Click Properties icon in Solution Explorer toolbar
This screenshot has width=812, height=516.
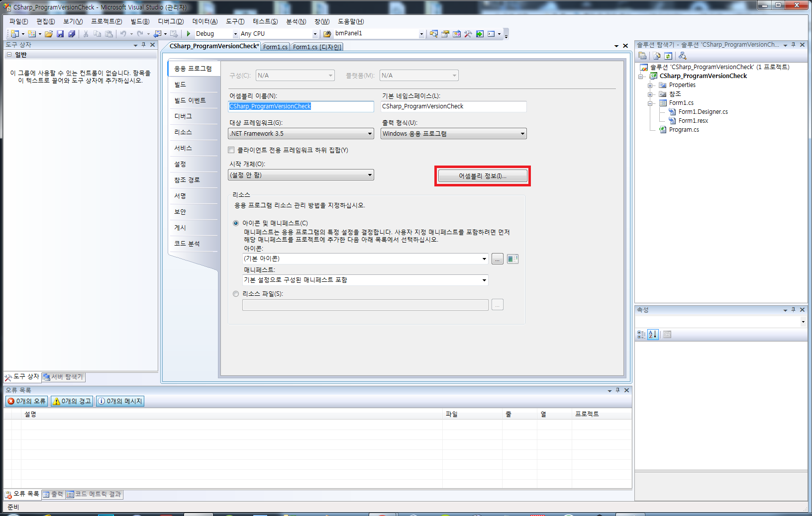642,56
